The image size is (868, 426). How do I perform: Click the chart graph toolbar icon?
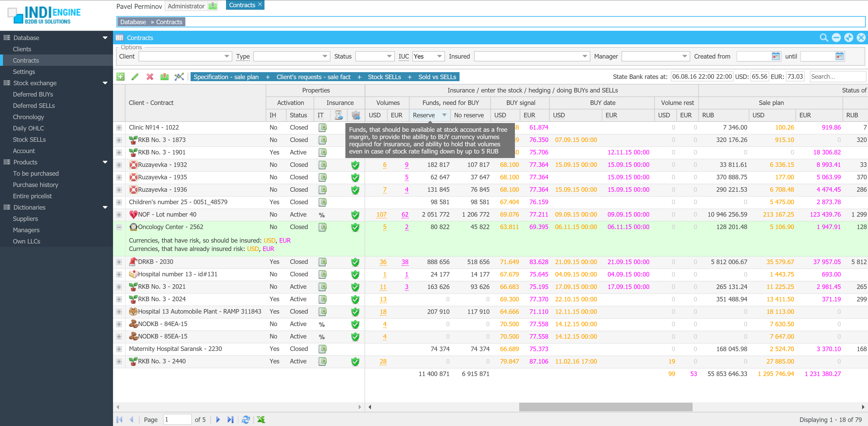tap(179, 77)
